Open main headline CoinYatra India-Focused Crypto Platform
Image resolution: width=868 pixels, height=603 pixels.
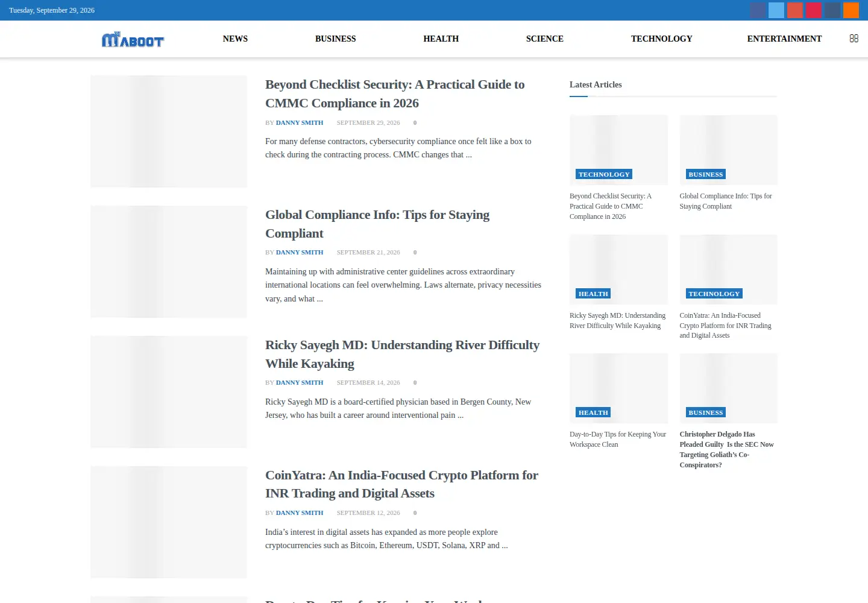click(x=401, y=484)
